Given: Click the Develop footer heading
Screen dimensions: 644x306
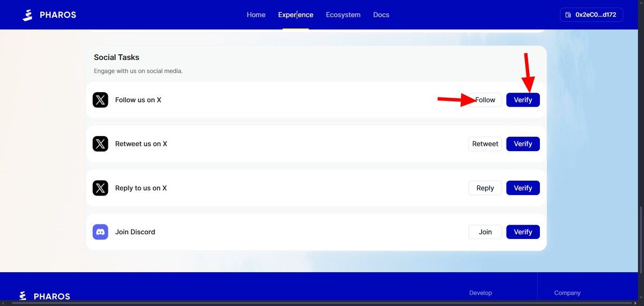Looking at the screenshot, I should [480, 293].
